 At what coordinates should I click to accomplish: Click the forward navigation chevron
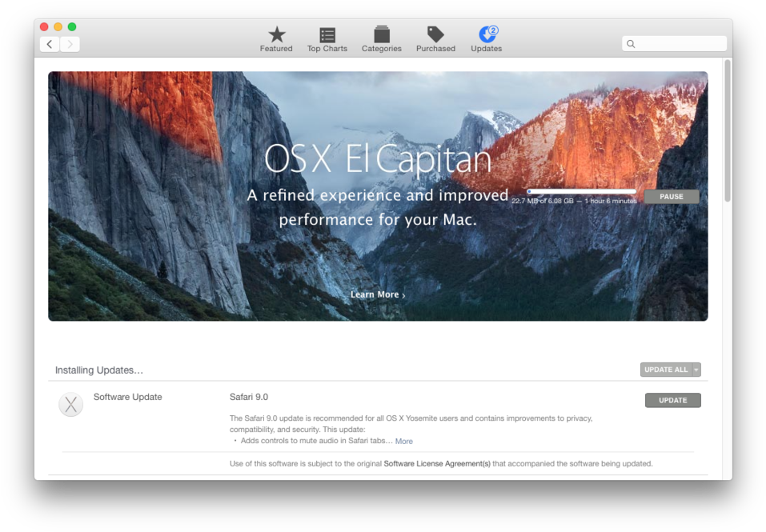70,43
